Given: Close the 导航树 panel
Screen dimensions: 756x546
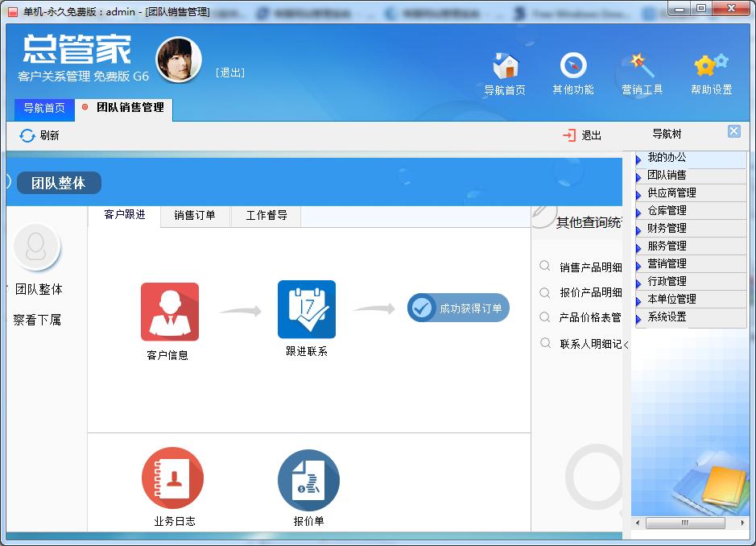Looking at the screenshot, I should pos(733,131).
